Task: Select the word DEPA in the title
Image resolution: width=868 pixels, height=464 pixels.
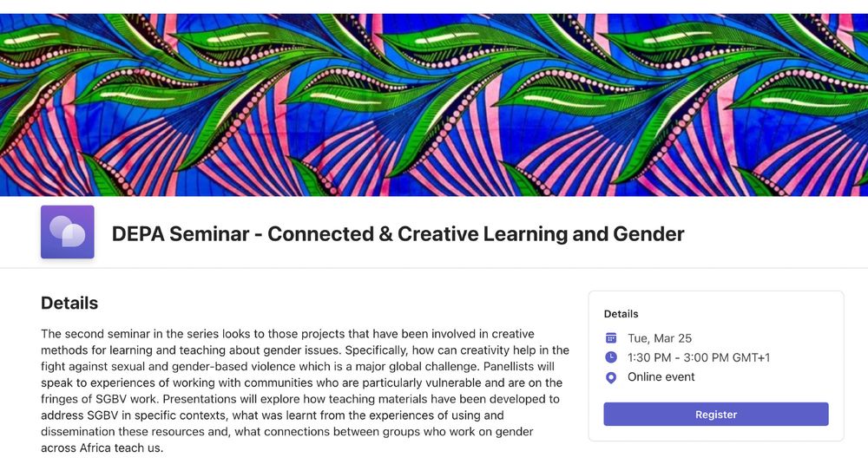Action: pos(138,234)
